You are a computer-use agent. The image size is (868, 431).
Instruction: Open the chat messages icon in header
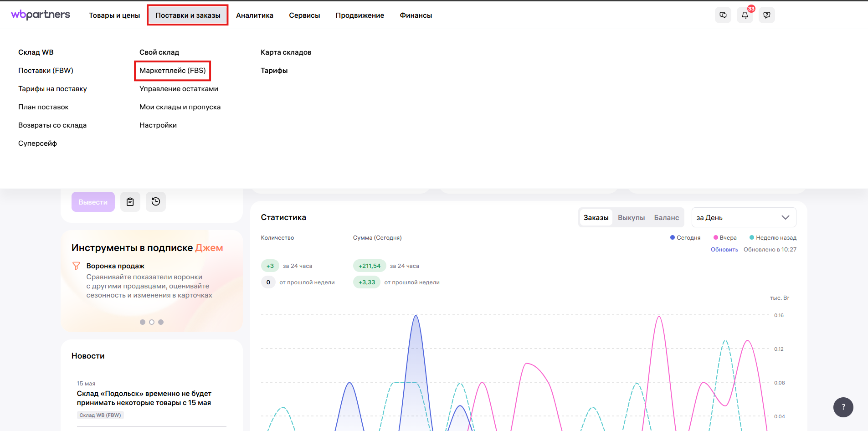click(x=723, y=15)
